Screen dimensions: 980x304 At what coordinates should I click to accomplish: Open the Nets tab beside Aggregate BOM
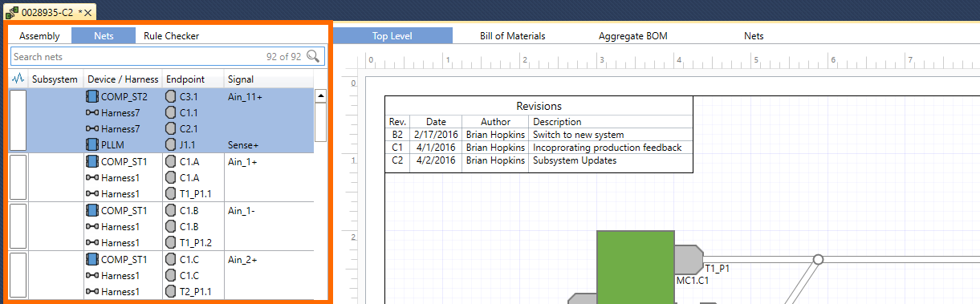click(x=754, y=36)
